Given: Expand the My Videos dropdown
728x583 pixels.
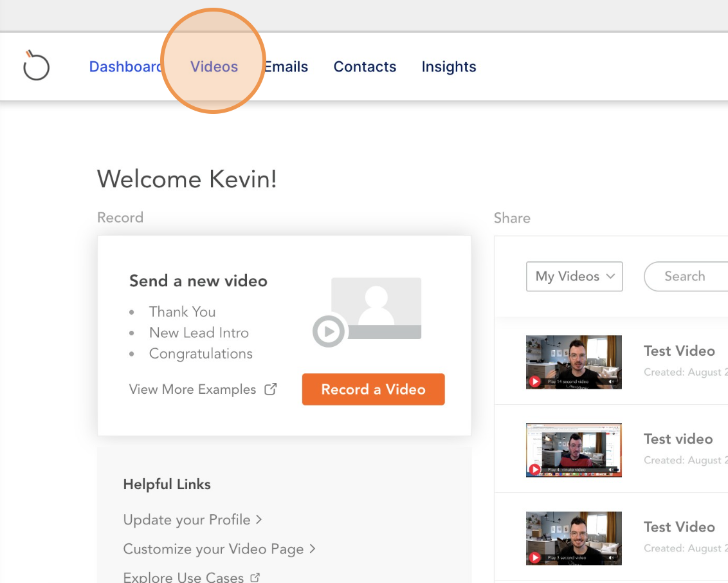Looking at the screenshot, I should (574, 276).
